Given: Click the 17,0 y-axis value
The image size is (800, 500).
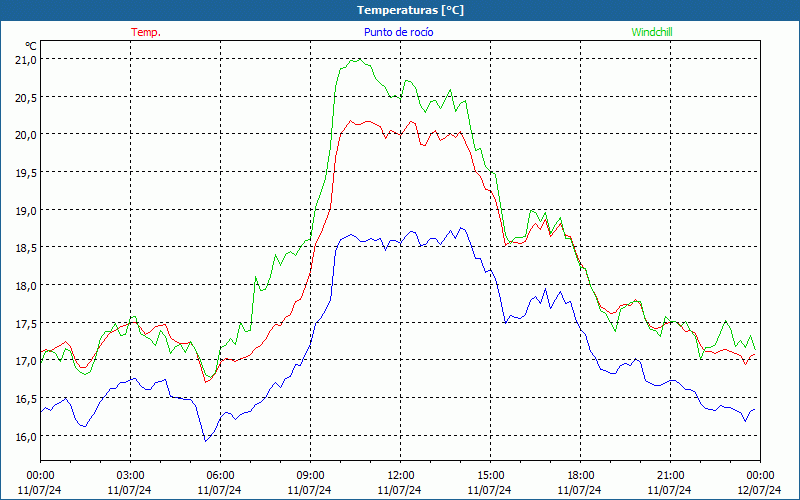Looking at the screenshot, I should [26, 361].
